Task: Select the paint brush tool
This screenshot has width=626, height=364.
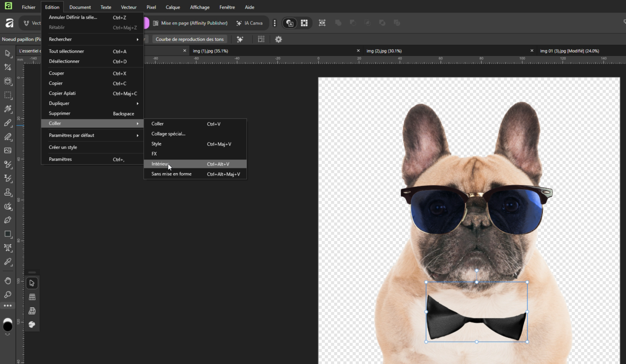Action: click(x=8, y=123)
